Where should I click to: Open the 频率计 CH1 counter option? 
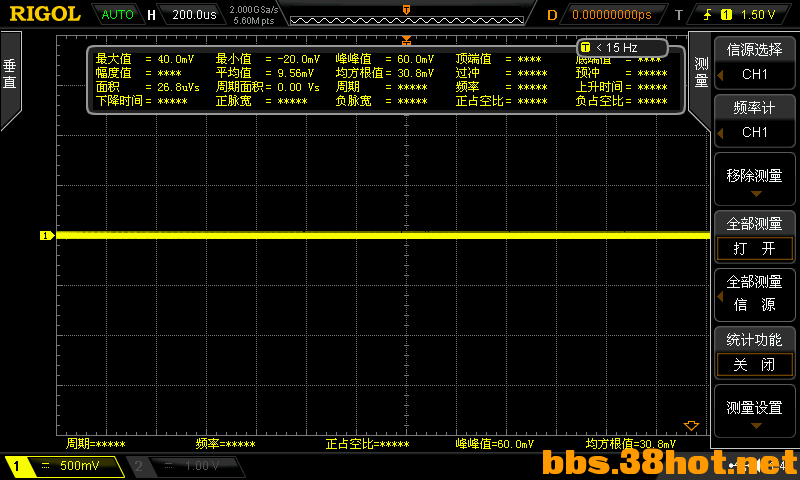tap(754, 120)
